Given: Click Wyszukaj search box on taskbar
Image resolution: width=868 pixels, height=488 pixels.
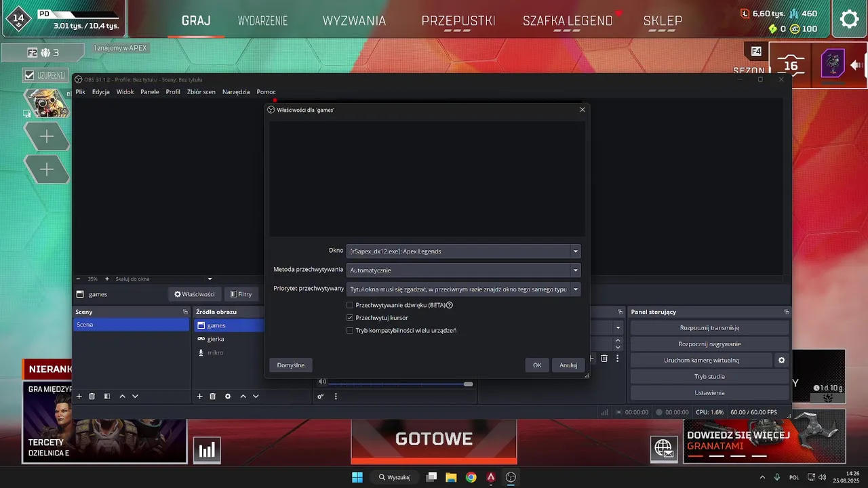Looking at the screenshot, I should (395, 477).
